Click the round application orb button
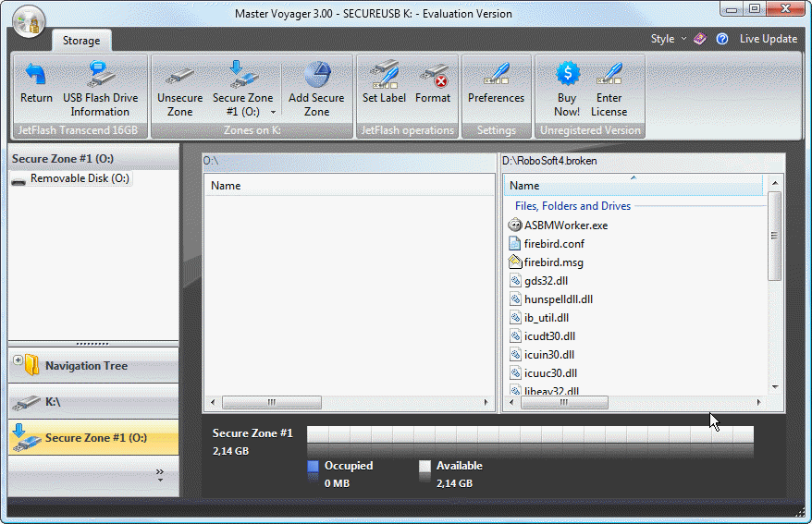Image resolution: width=812 pixels, height=524 pixels. coord(29,20)
